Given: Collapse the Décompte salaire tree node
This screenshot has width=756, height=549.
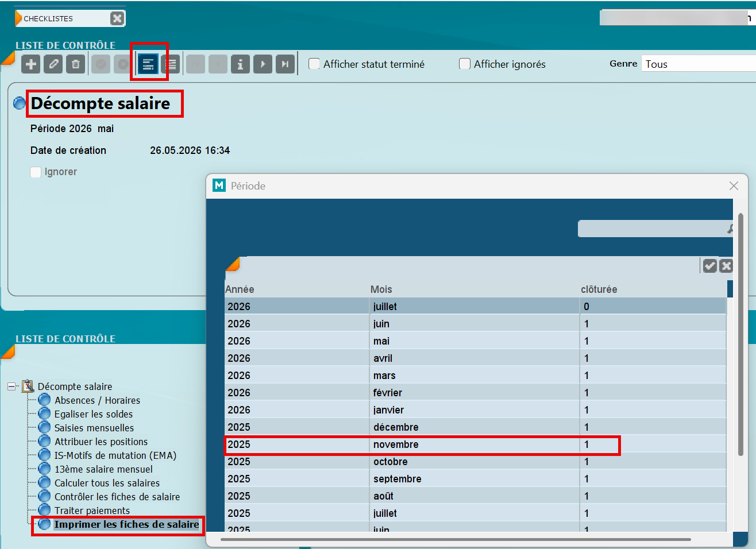Looking at the screenshot, I should click(11, 386).
